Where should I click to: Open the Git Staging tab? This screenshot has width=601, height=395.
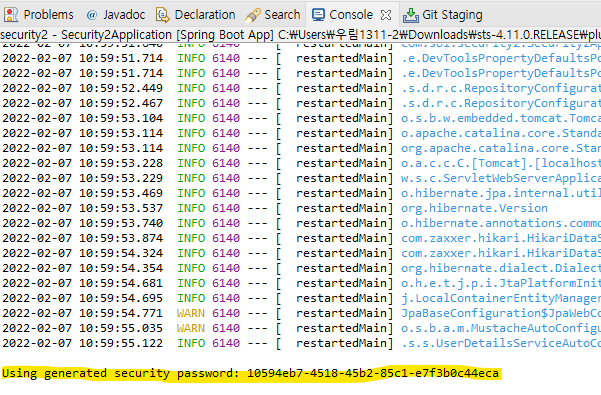coord(442,15)
